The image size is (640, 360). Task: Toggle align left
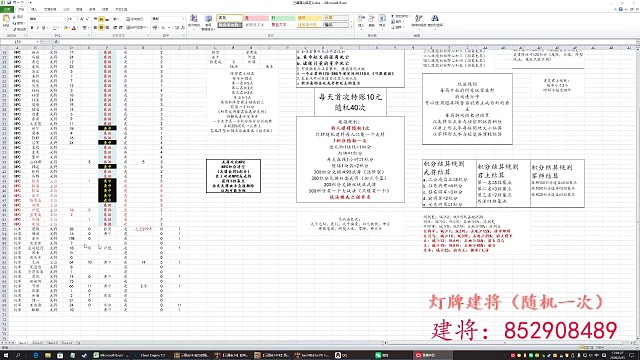point(96,27)
